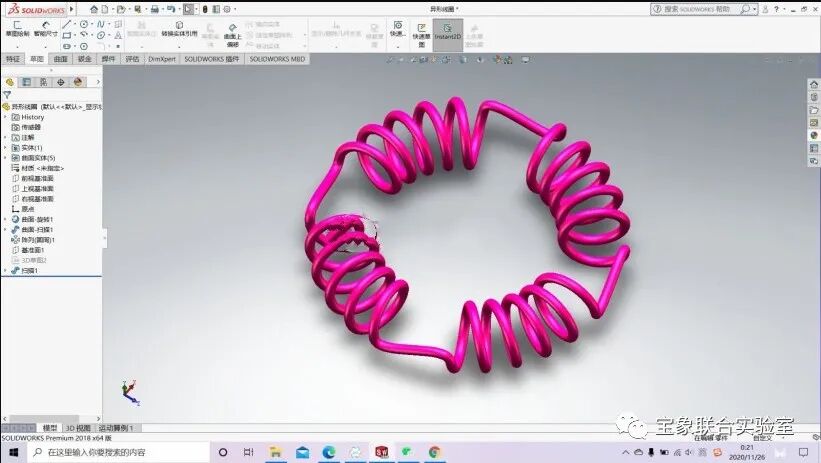Open the Options gear icon

click(227, 9)
